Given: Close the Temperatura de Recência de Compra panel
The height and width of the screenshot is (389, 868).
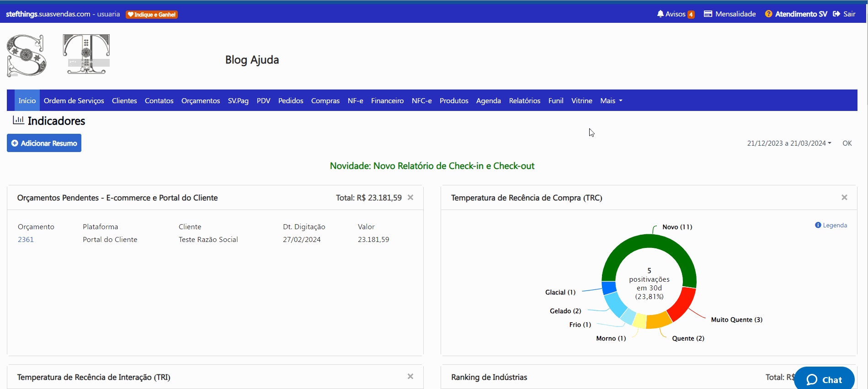Looking at the screenshot, I should (844, 197).
